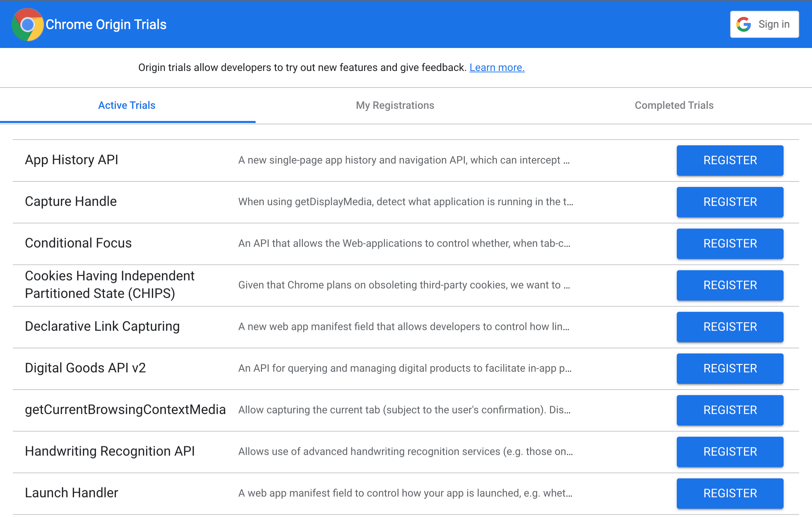Switch to My Registrations tab
The width and height of the screenshot is (812, 517).
[395, 105]
